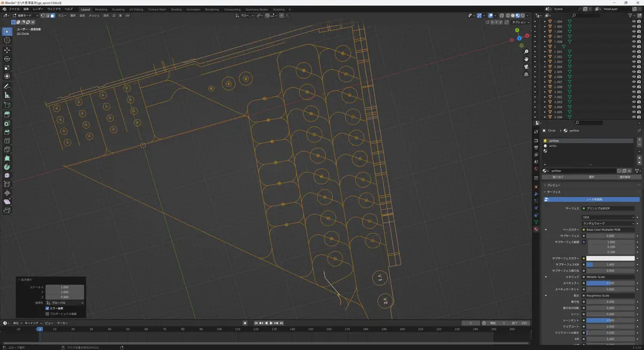Screen dimensions: 644x350
Task: Select the Transform tool
Action: [x=7, y=76]
